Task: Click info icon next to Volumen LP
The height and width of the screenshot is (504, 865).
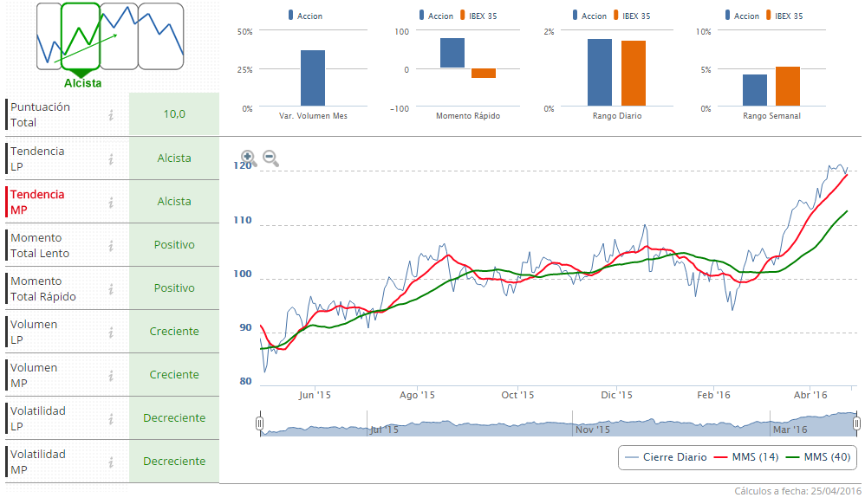Action: click(x=111, y=332)
